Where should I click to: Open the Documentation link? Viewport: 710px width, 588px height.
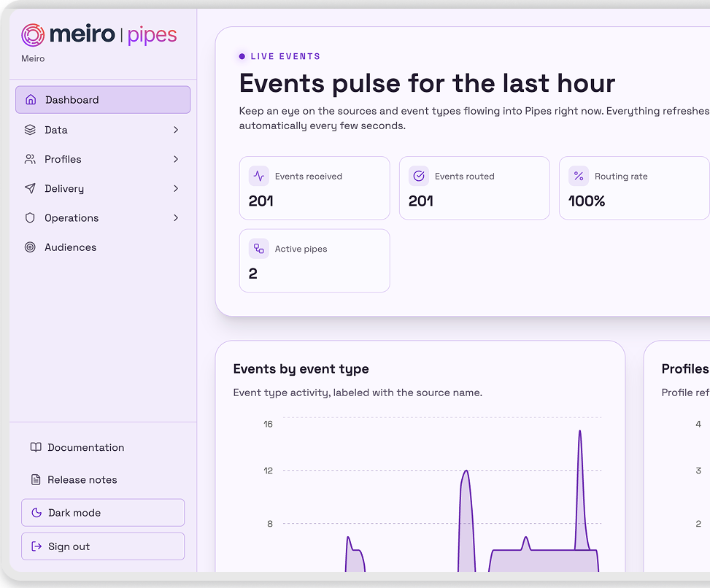click(x=103, y=447)
